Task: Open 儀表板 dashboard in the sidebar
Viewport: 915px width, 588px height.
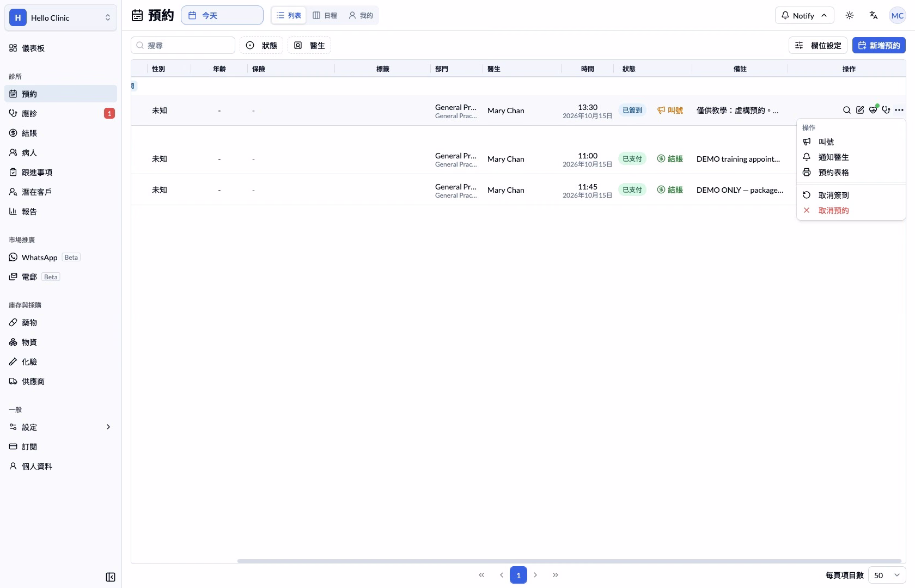Action: (x=60, y=48)
